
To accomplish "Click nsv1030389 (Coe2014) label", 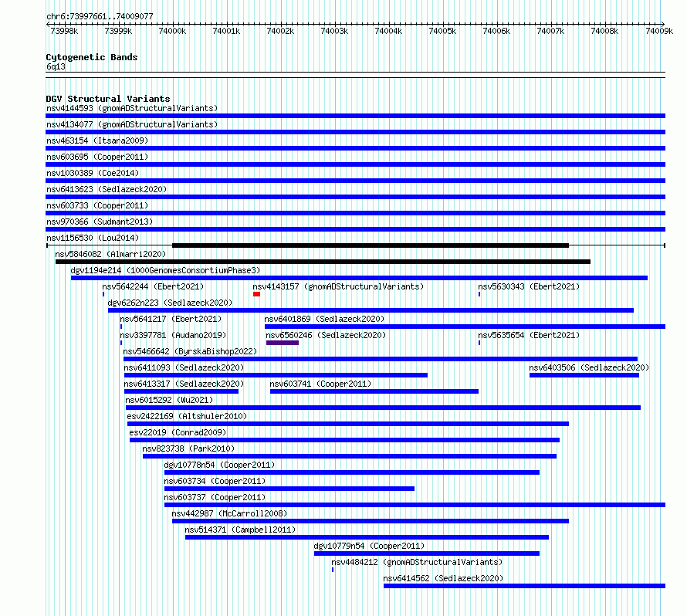I will tap(93, 173).
